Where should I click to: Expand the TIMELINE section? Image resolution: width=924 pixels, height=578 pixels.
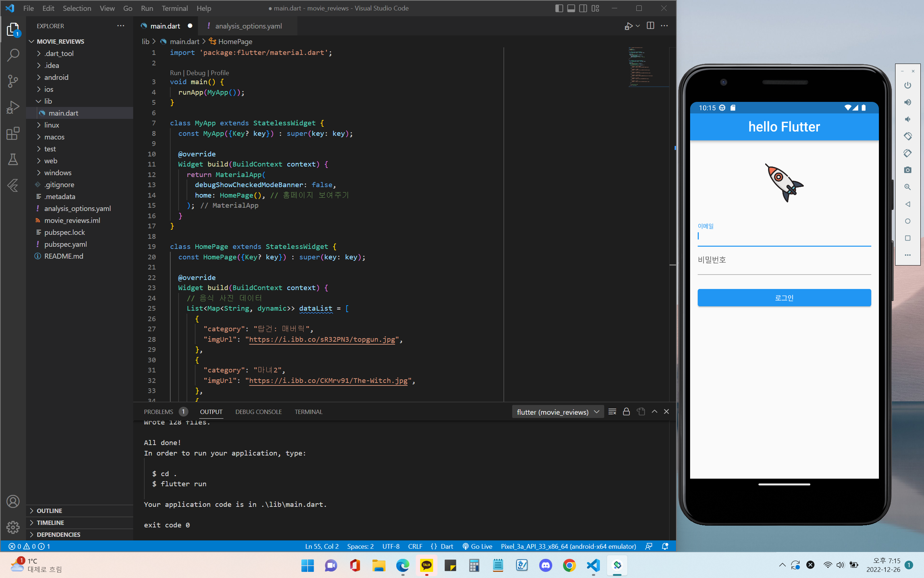(50, 523)
